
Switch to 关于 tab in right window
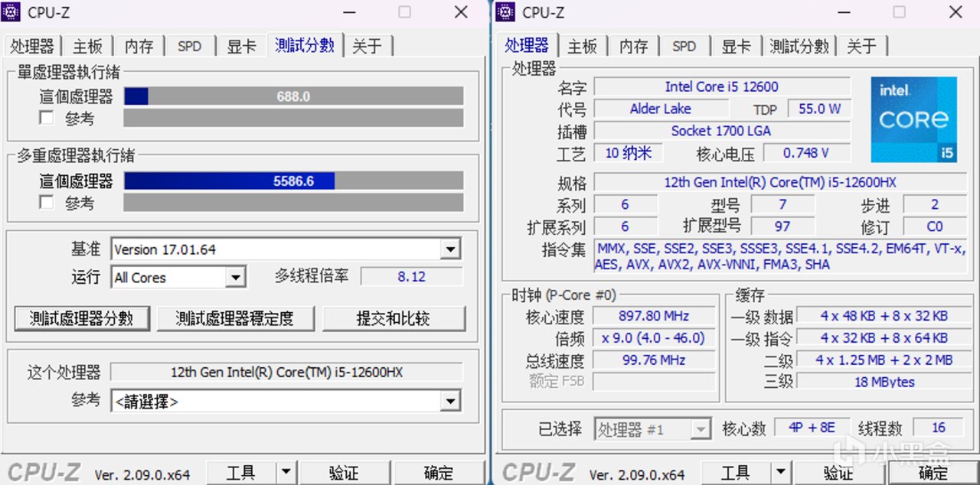click(862, 47)
